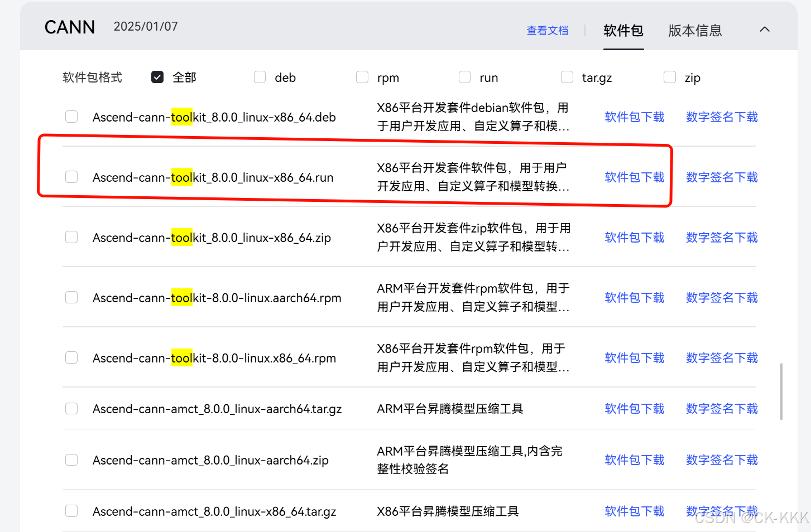Open the 查看文档 documentation link
This screenshot has height=532, width=811.
point(547,31)
